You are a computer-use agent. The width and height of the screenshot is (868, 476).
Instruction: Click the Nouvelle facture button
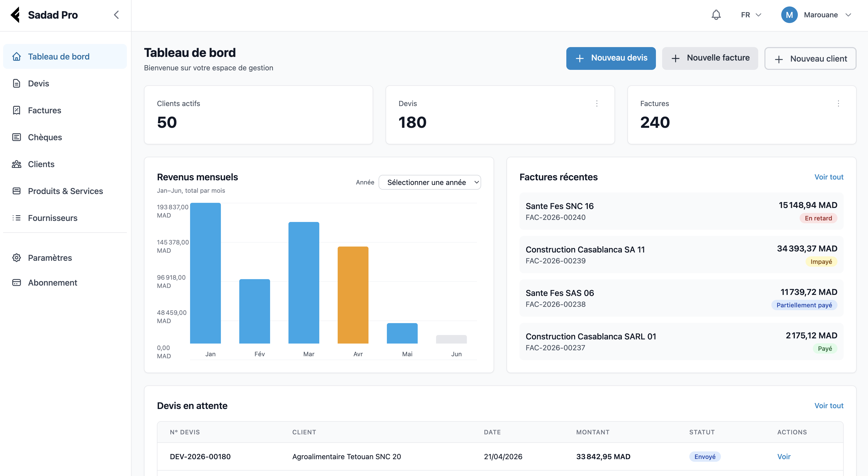(x=710, y=58)
